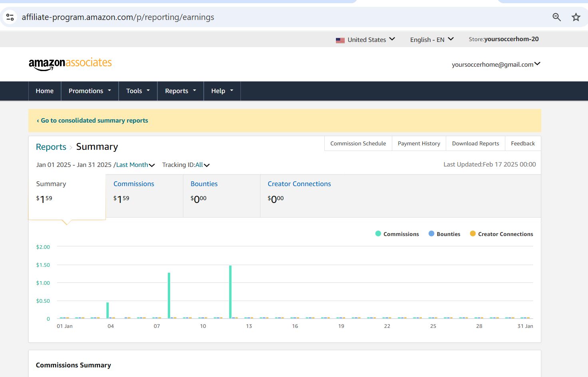Expand the yoursoccerhome@gmail.com account menu
This screenshot has width=588, height=377.
(496, 64)
